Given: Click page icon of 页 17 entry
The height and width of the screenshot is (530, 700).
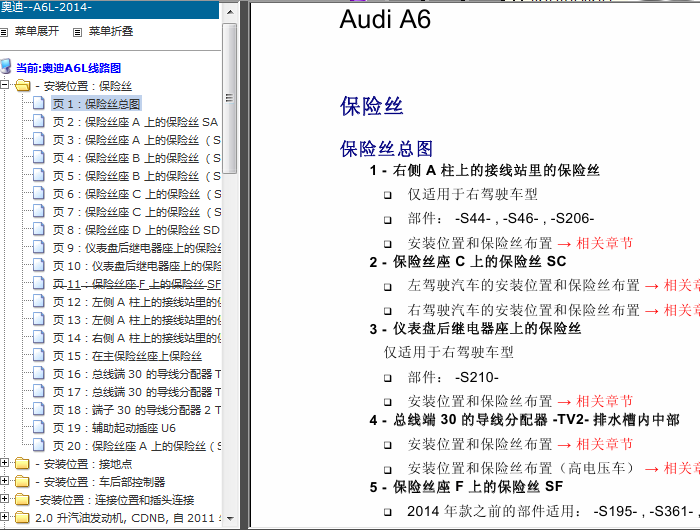Looking at the screenshot, I should point(39,391).
